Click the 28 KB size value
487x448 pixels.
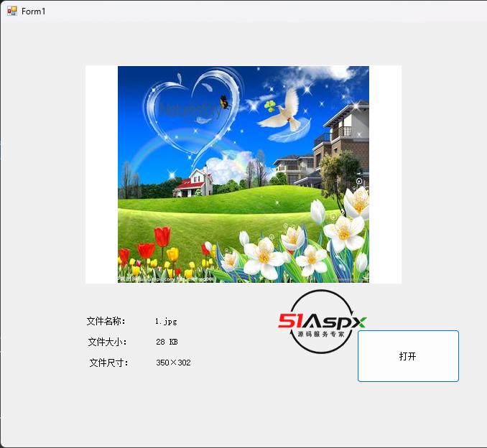pyautogui.click(x=167, y=342)
